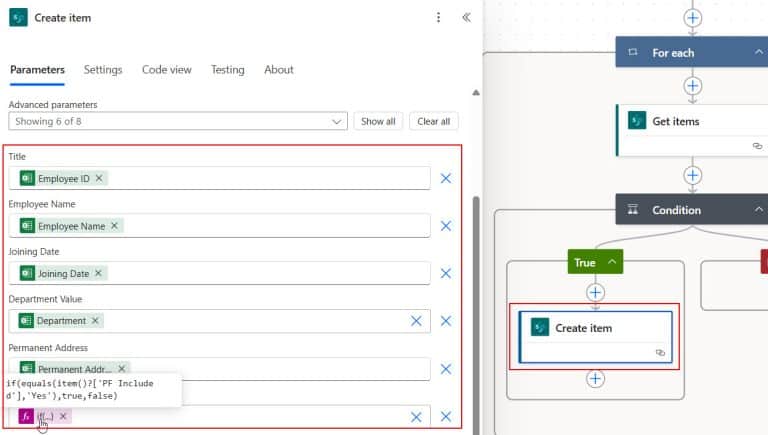The image size is (768, 435).
Task: Select the Create item card in the flow
Action: tap(595, 337)
